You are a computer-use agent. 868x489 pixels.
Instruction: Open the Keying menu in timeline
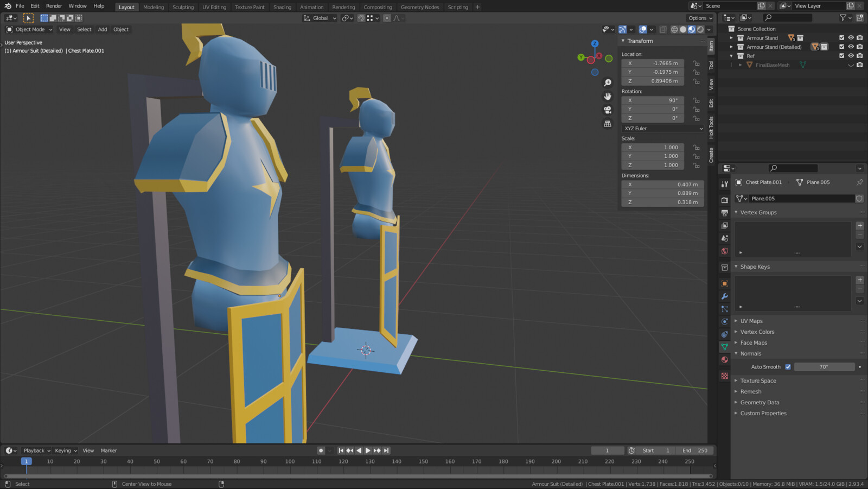[x=65, y=450]
